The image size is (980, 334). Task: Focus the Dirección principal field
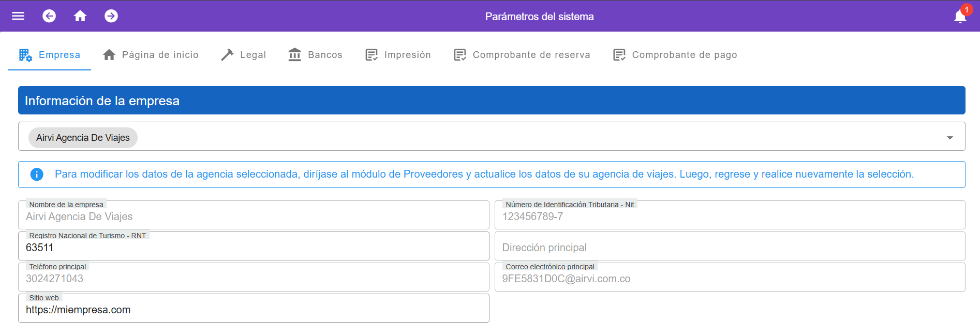pyautogui.click(x=730, y=248)
